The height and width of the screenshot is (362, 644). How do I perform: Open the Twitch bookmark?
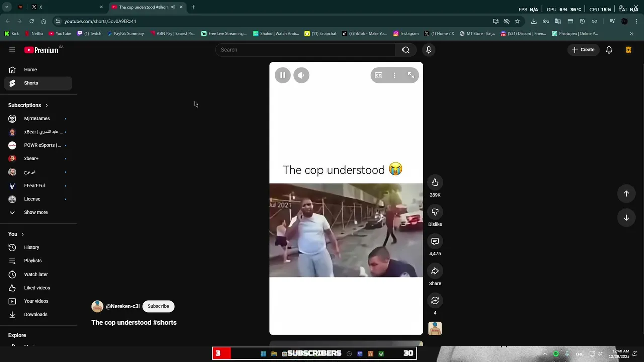(x=89, y=34)
